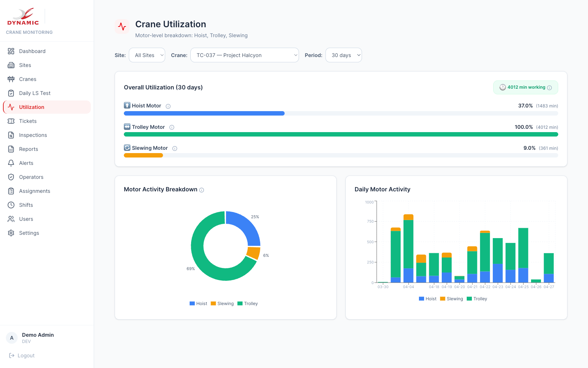Expand the Period dropdown set to 30 days
This screenshot has height=368, width=588.
343,55
